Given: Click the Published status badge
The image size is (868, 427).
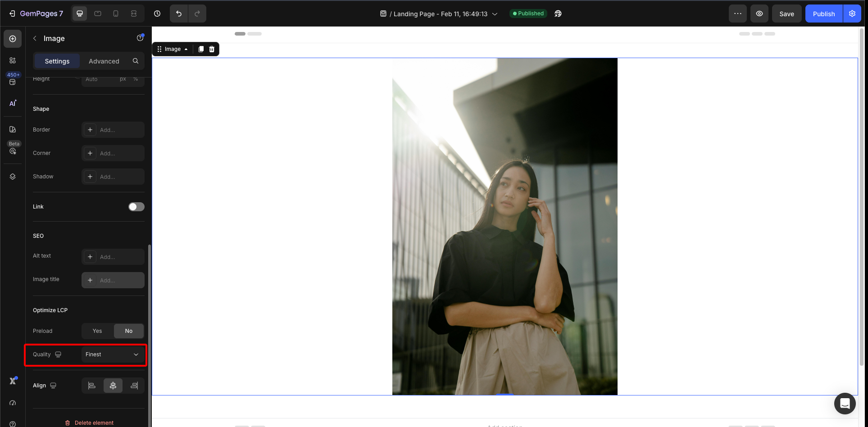Looking at the screenshot, I should coord(528,14).
